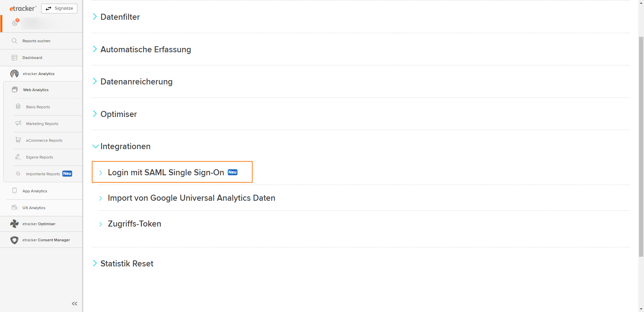This screenshot has height=312, width=644.
Task: Click the settings gear with notification badge
Action: [15, 23]
